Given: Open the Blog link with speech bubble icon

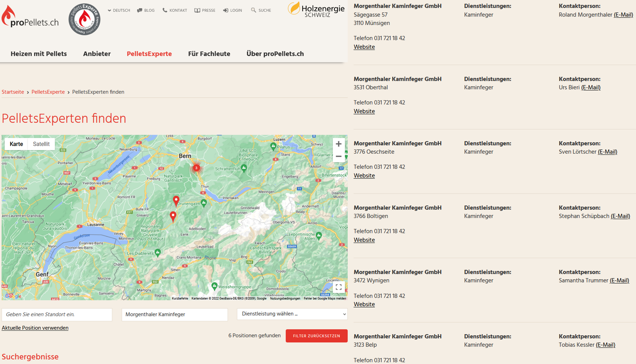Looking at the screenshot, I should click(146, 10).
